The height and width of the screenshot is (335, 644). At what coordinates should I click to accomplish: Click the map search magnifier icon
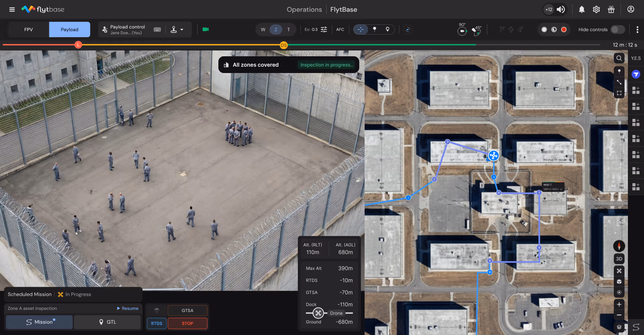(x=619, y=58)
